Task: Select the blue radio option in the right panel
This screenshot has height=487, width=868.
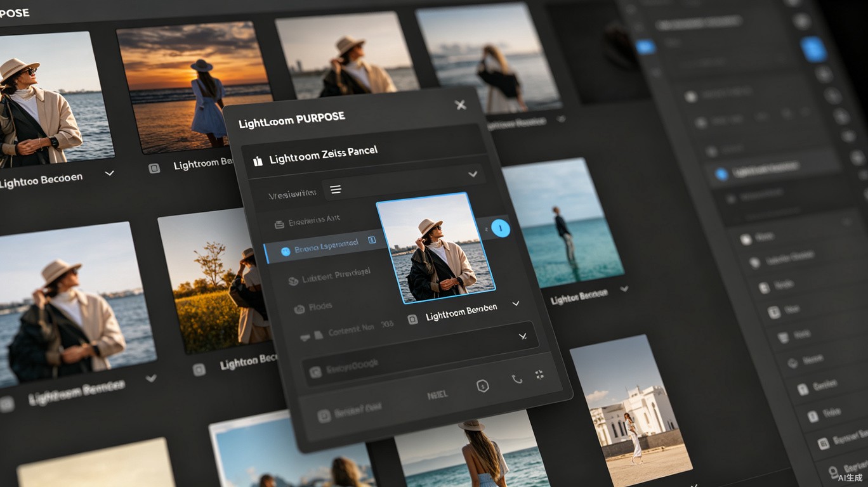Action: (x=721, y=174)
